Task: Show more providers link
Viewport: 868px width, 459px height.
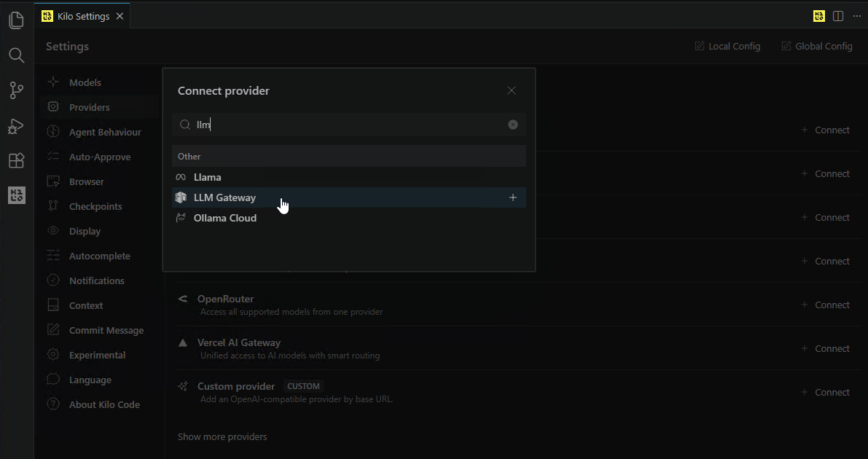Action: [222, 437]
